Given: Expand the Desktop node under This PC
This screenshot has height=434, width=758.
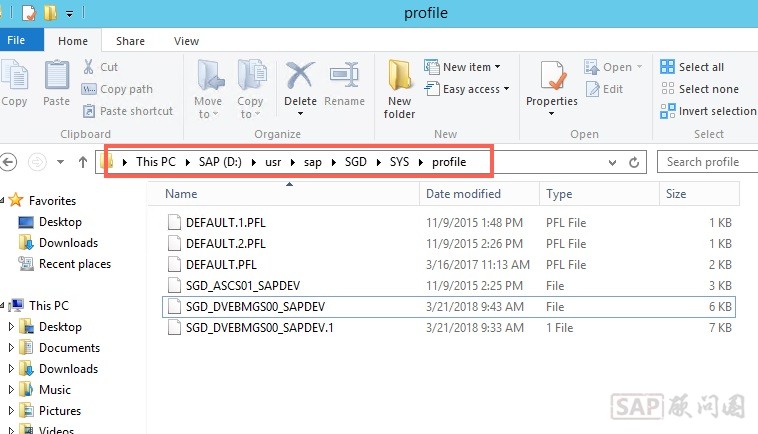Looking at the screenshot, I should 11,327.
